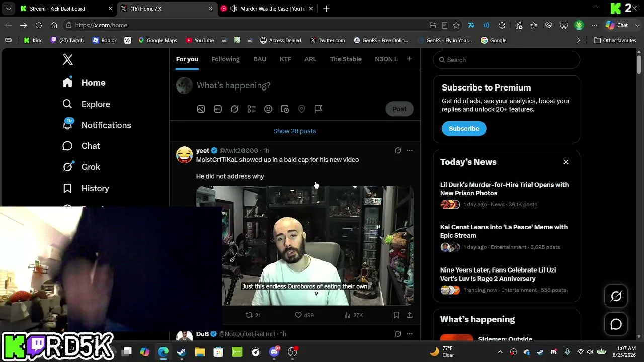The height and width of the screenshot is (362, 644).
Task: Click Grok icon on yeet's post
Action: click(398, 150)
